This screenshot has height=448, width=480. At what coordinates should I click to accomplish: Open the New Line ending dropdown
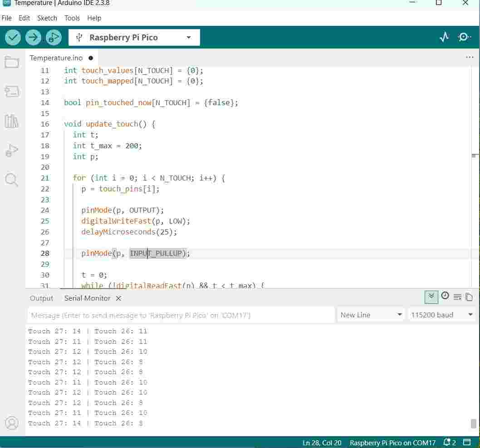click(371, 315)
